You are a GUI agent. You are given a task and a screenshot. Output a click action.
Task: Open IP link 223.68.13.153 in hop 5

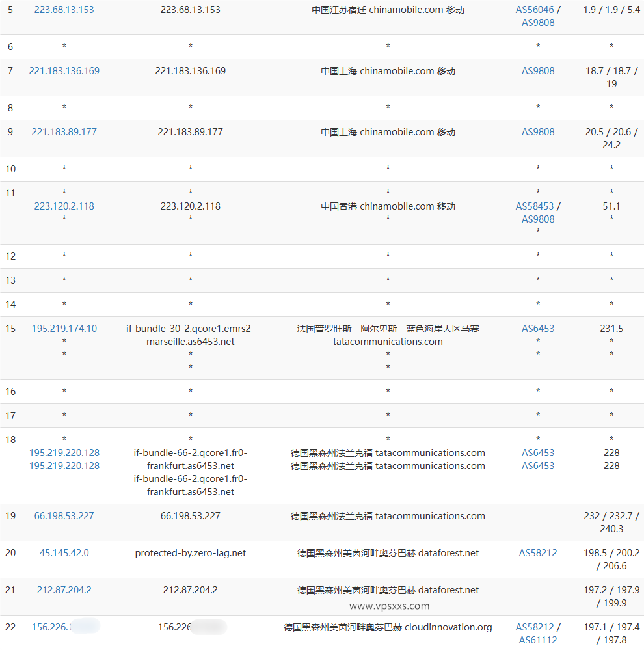(x=63, y=9)
